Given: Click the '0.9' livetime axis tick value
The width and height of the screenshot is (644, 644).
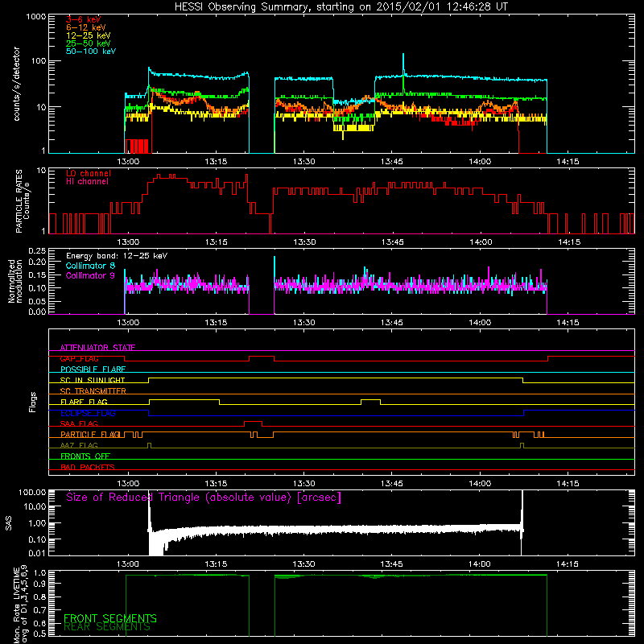Looking at the screenshot, I should click(40, 583).
